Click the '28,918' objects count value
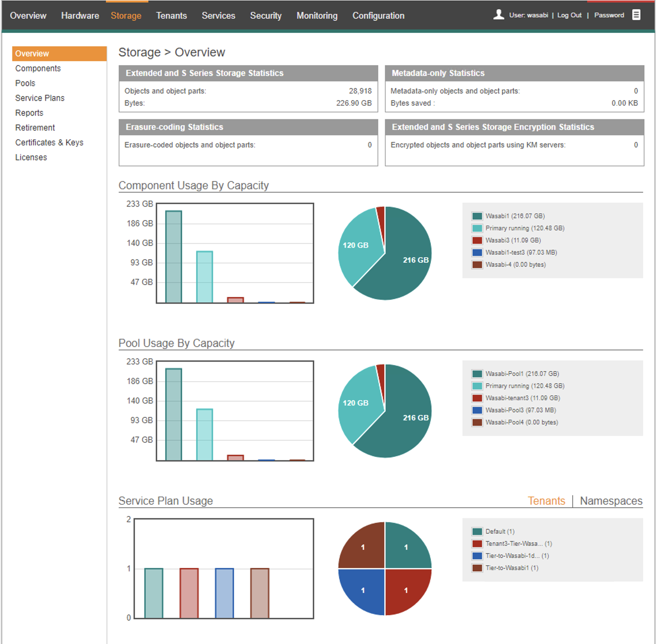Screen dimensions: 656x644 pos(360,91)
